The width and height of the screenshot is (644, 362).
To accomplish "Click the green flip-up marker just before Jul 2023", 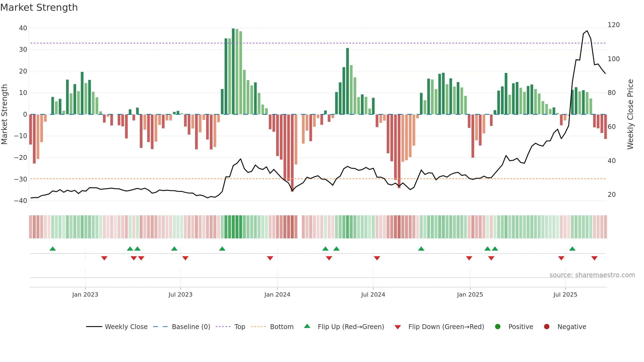I will 174,249.
